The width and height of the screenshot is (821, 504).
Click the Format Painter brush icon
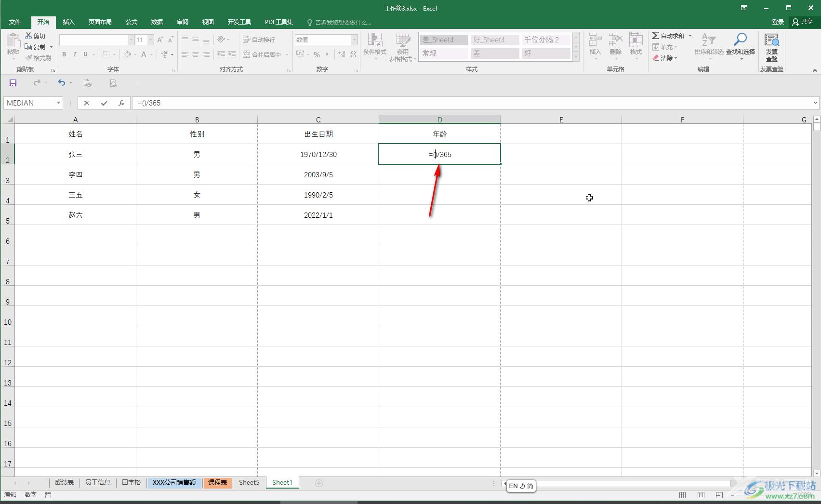(x=28, y=58)
